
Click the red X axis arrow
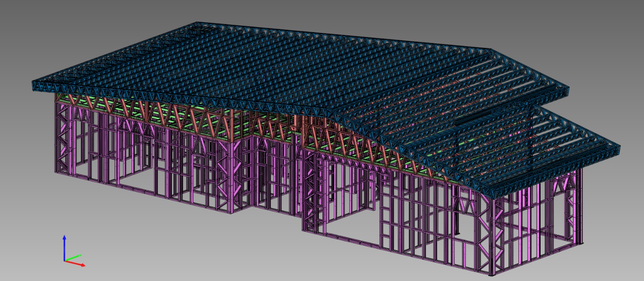coord(78,264)
